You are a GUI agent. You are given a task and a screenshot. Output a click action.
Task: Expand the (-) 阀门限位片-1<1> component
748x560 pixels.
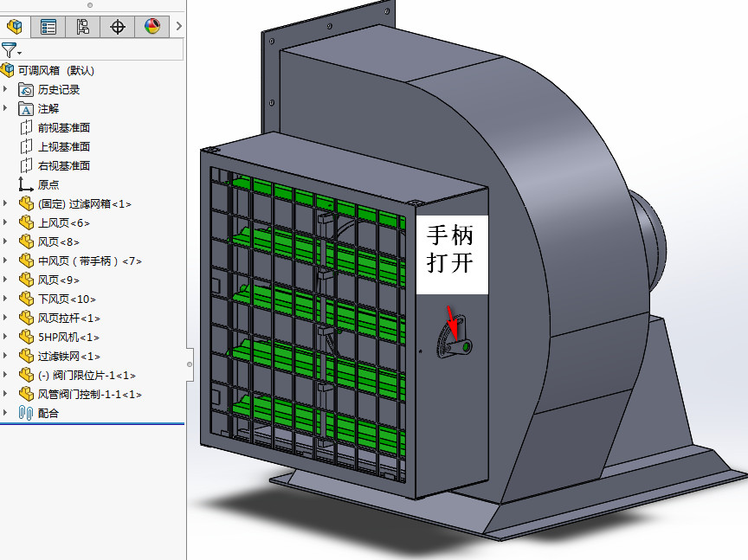click(x=5, y=376)
